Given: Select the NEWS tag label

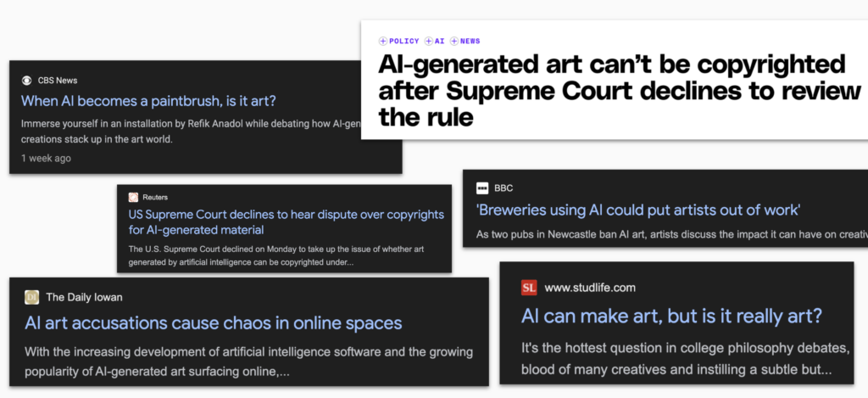Looking at the screenshot, I should [x=470, y=41].
